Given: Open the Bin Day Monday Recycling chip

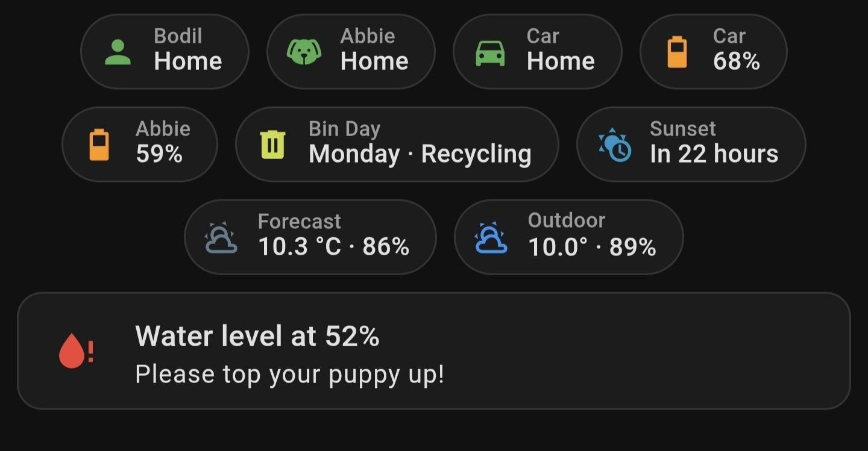Looking at the screenshot, I should tap(397, 143).
